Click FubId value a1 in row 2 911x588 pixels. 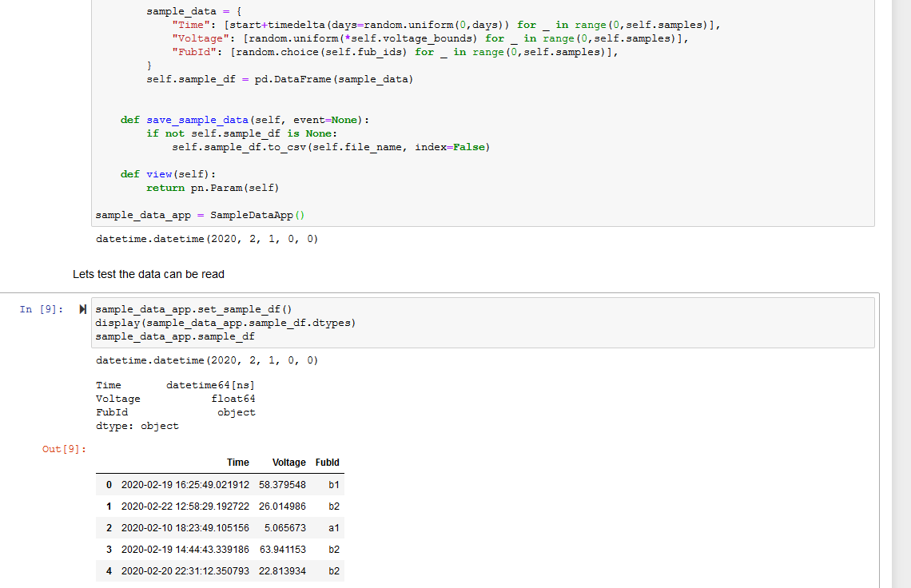333,527
